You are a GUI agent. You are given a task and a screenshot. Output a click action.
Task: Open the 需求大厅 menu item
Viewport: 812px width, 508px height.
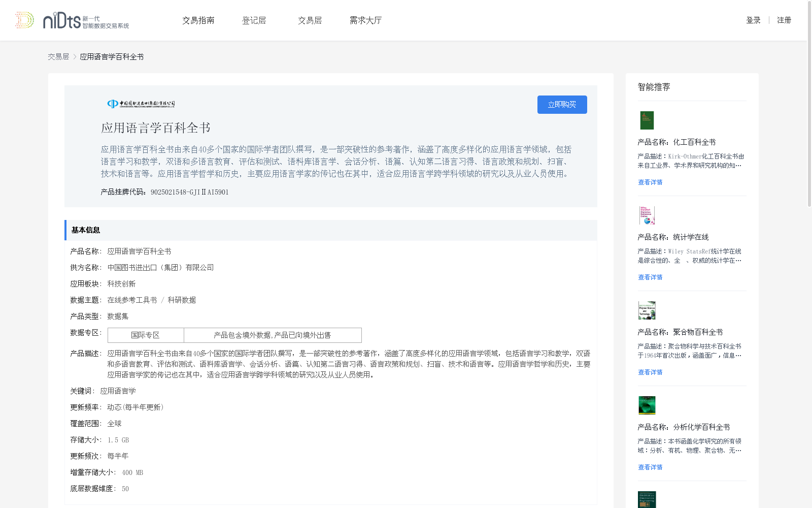365,20
